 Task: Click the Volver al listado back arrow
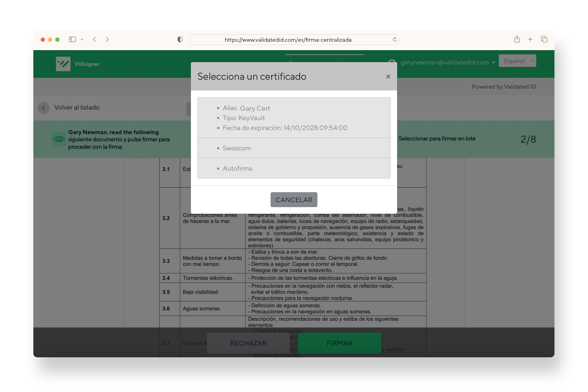[x=43, y=108]
